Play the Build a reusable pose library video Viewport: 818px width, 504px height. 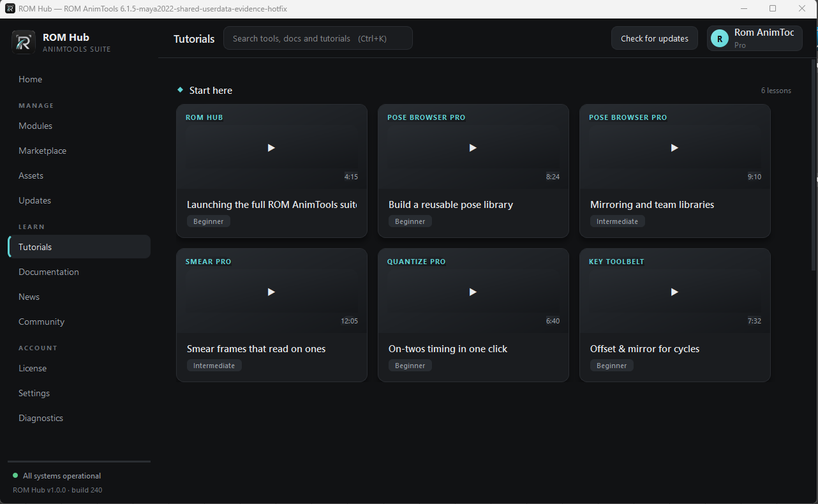473,147
